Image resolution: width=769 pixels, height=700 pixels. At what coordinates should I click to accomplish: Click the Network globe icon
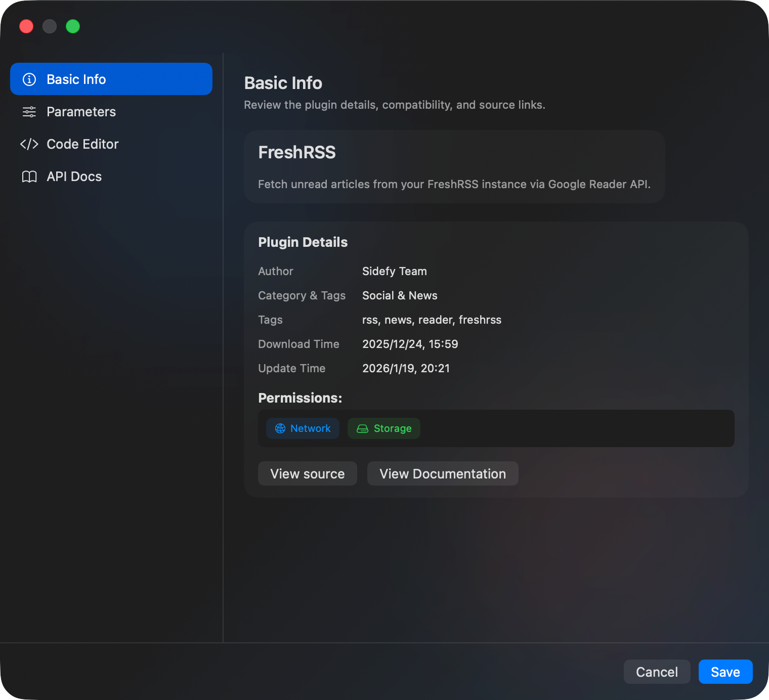pos(280,428)
